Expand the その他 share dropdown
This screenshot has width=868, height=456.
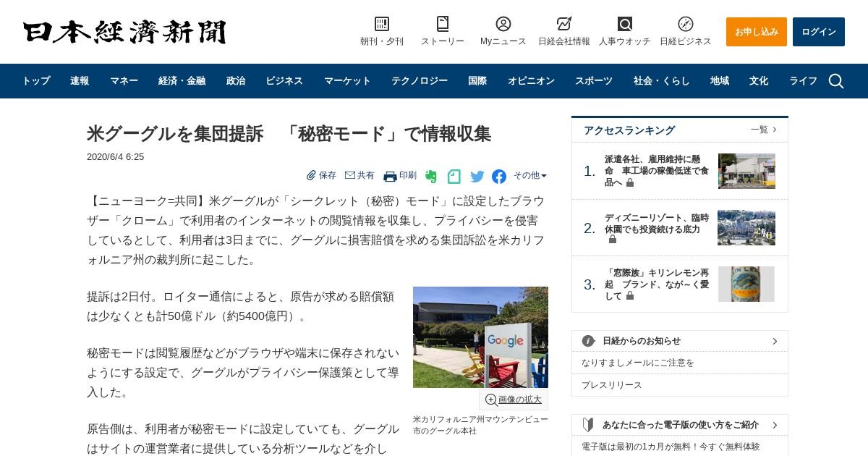pos(530,175)
